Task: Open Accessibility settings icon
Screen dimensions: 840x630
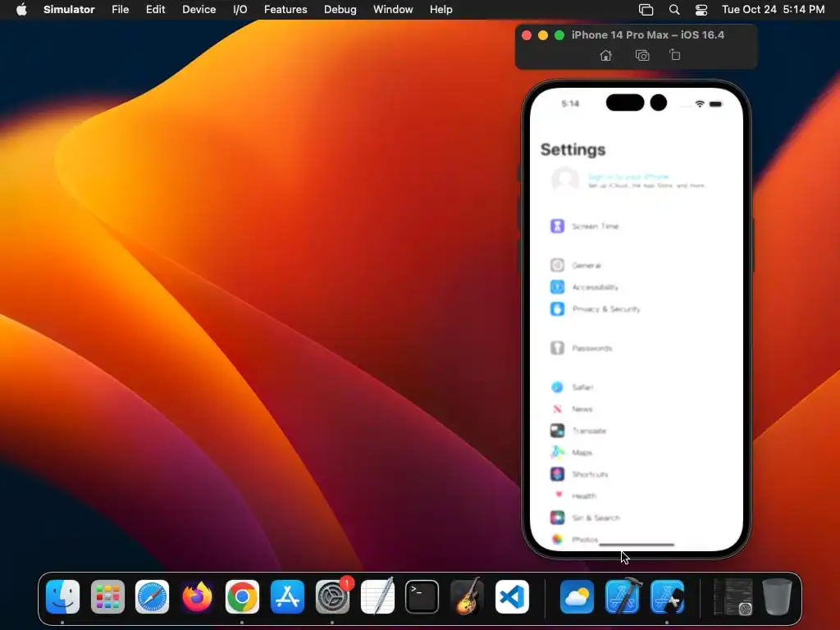Action: point(557,287)
